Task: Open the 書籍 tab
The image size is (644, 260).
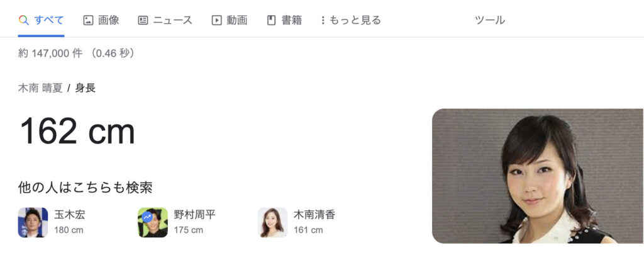Action: click(285, 20)
